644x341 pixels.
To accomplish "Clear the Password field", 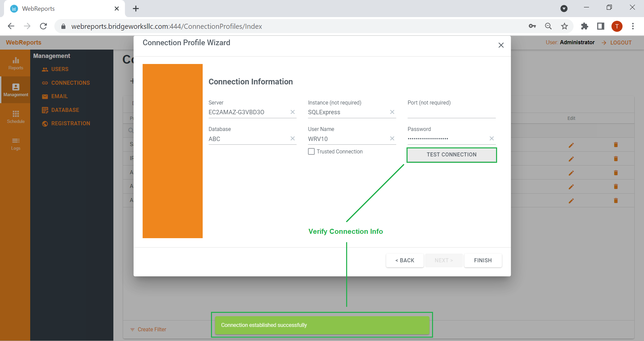I will point(491,138).
